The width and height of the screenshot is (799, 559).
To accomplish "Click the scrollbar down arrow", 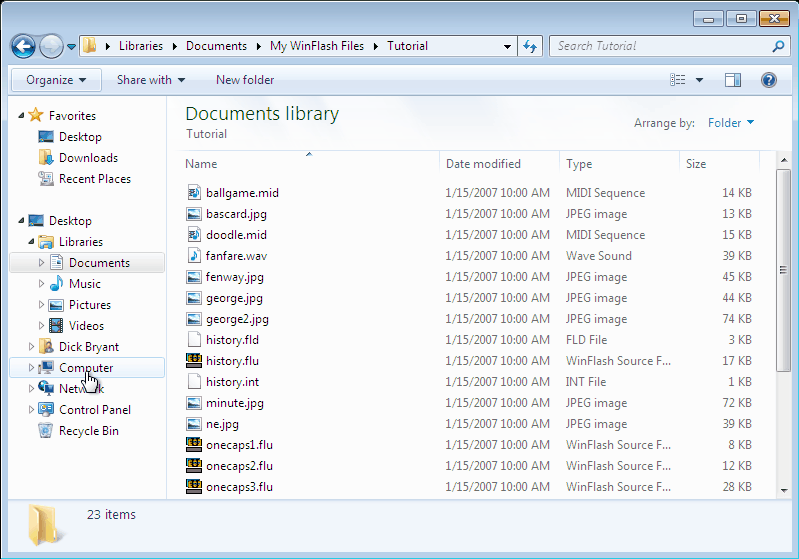I will [x=784, y=491].
